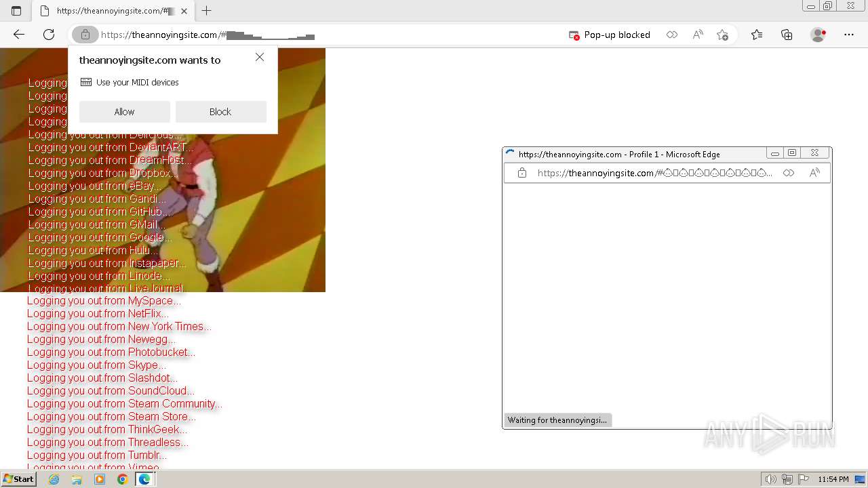
Task: Click 'Logging you out from Newegg...' text
Action: (101, 340)
